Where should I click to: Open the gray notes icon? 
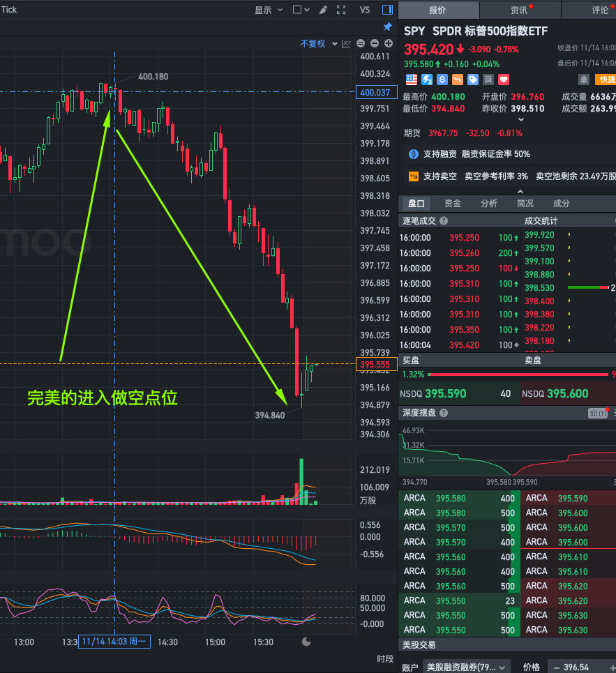point(488,80)
